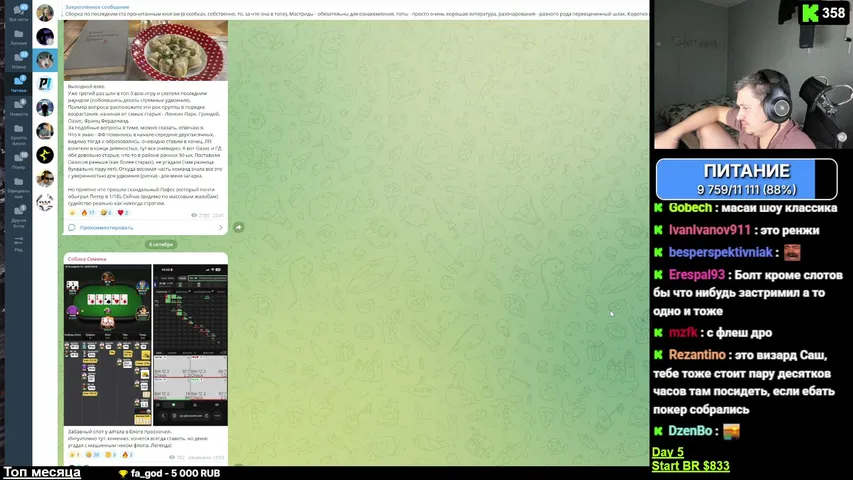Open the pinned message bar
The image size is (853, 480).
coord(356,10)
